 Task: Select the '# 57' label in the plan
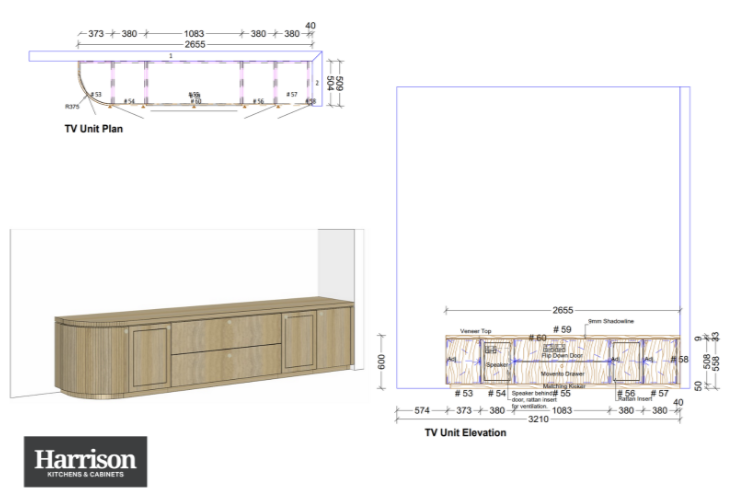pyautogui.click(x=292, y=95)
